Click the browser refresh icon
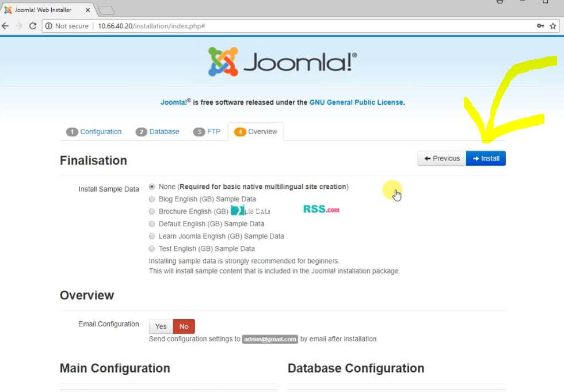The width and height of the screenshot is (564, 392). pos(33,26)
